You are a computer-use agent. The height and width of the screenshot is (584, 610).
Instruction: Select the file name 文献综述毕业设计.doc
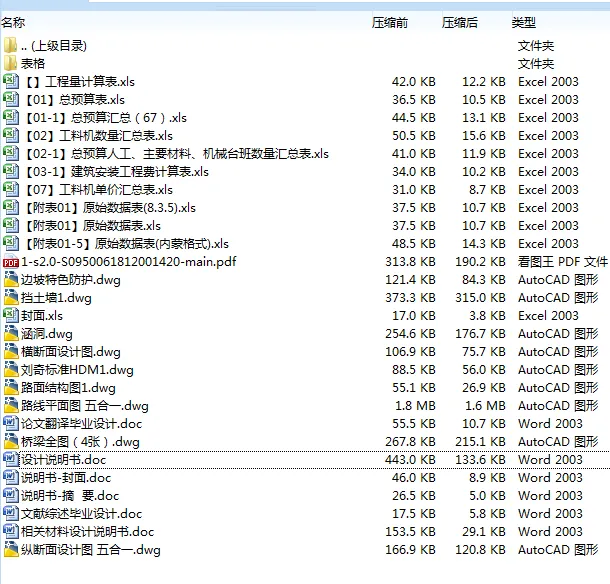coord(81,514)
